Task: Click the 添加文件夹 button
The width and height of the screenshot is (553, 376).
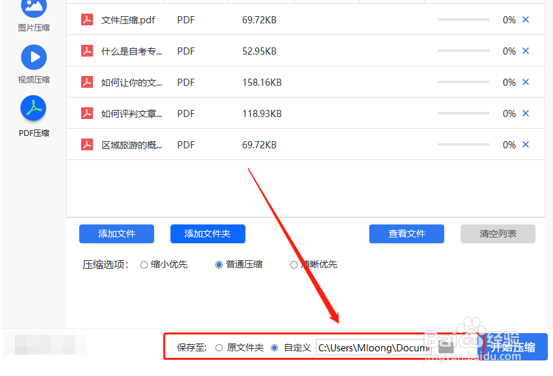Action: tap(208, 234)
